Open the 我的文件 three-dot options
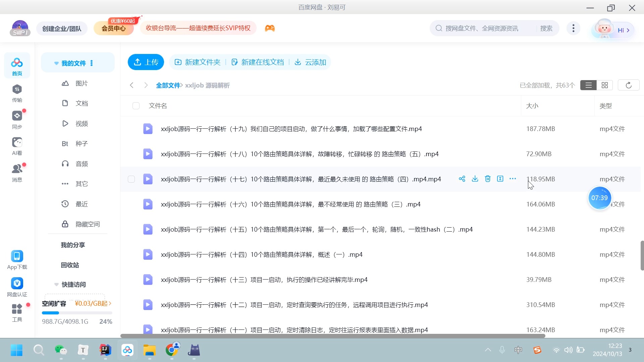Screen dimensions: 644x362 (x=92, y=63)
